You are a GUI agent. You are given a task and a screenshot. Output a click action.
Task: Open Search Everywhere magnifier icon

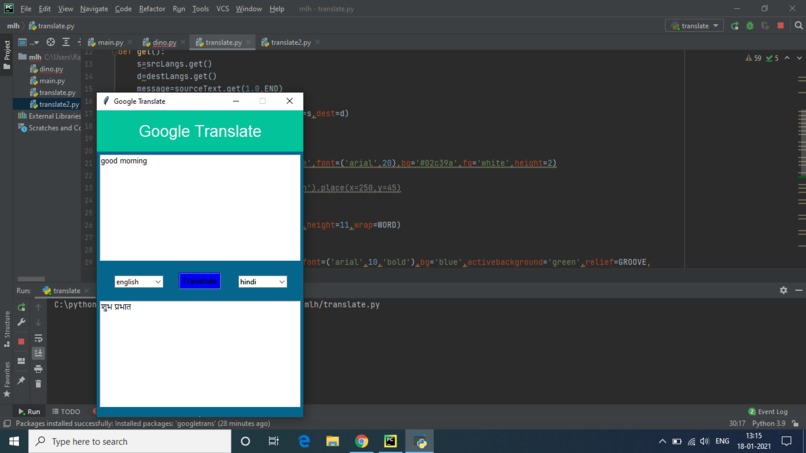[798, 26]
